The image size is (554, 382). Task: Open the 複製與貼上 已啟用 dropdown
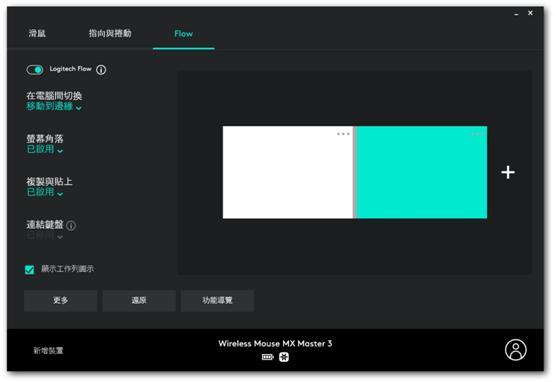[x=45, y=193]
